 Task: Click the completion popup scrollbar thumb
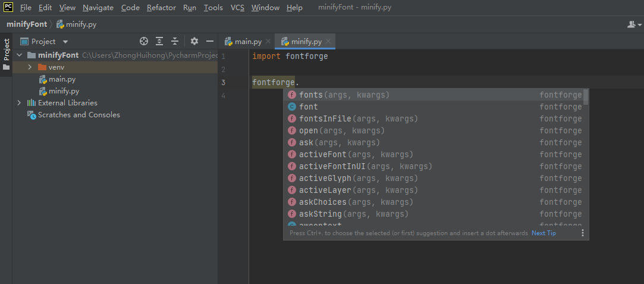[x=586, y=97]
